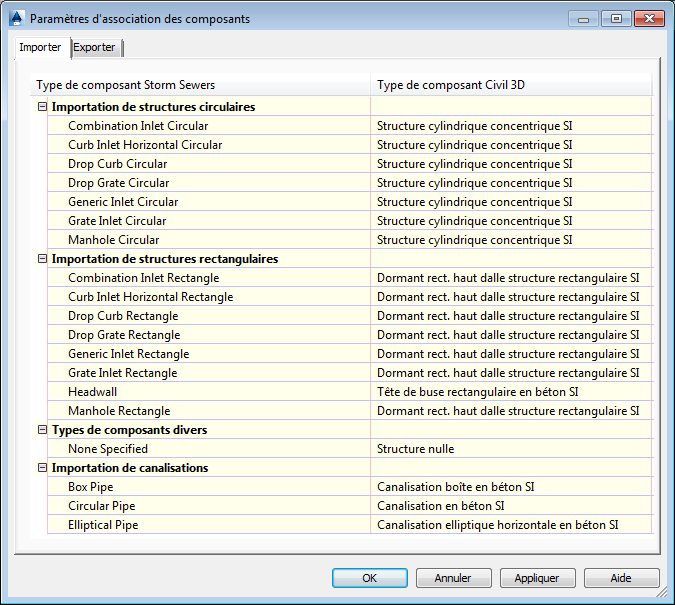
Task: Collapse Importation de canalisations group
Action: tap(42, 468)
